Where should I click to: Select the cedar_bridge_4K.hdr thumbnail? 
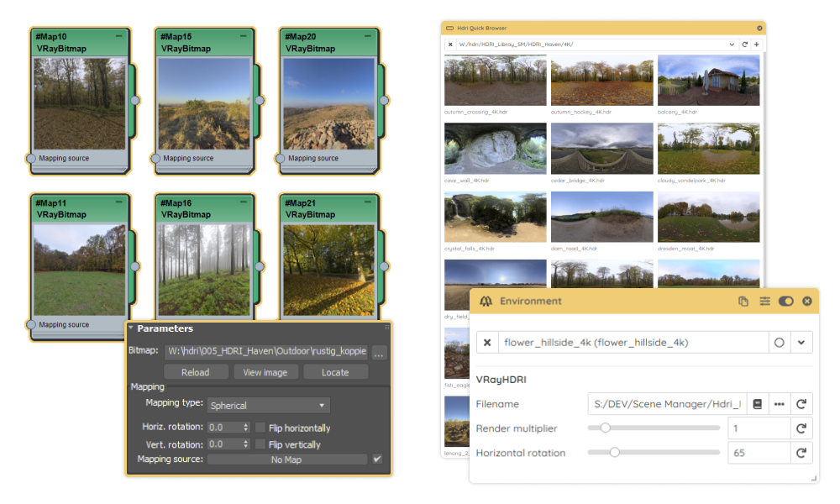[x=601, y=149]
